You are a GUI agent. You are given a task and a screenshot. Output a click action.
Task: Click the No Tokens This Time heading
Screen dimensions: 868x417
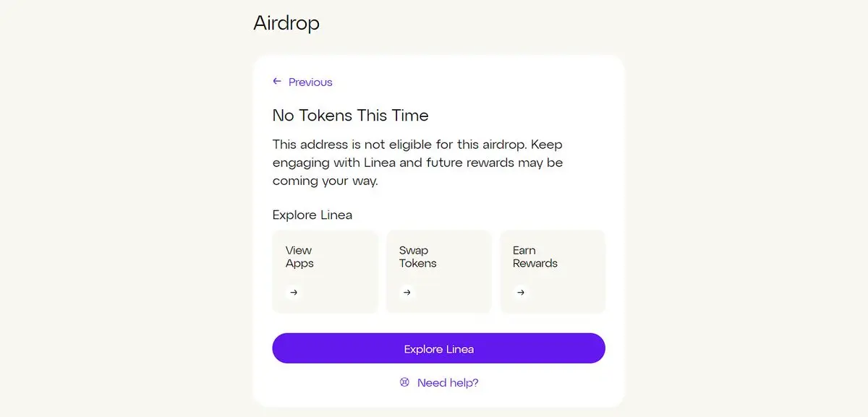coord(350,116)
